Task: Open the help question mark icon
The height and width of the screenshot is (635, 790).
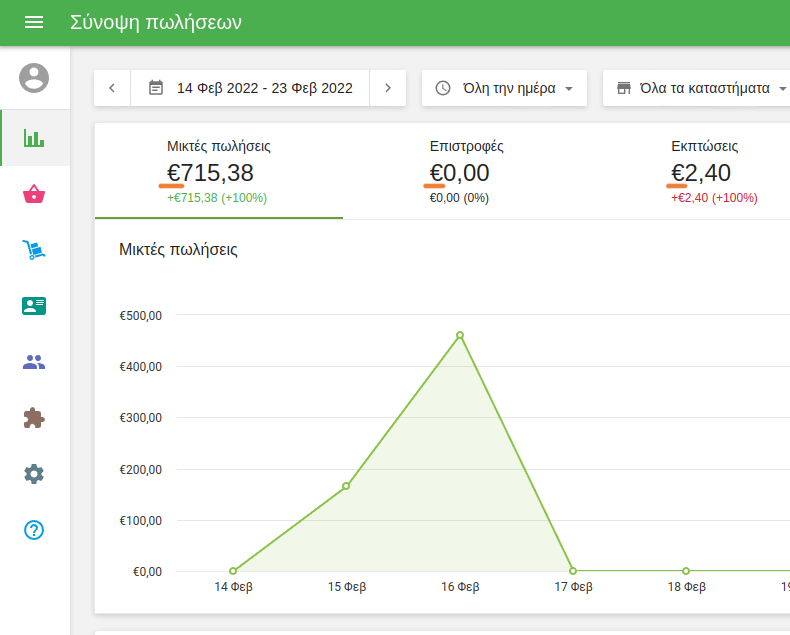Action: pyautogui.click(x=34, y=530)
